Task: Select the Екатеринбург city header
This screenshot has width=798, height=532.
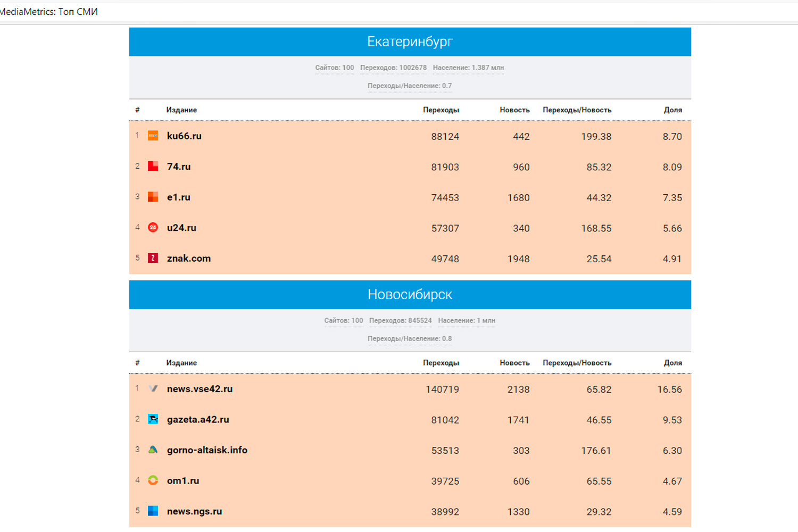Action: point(410,42)
